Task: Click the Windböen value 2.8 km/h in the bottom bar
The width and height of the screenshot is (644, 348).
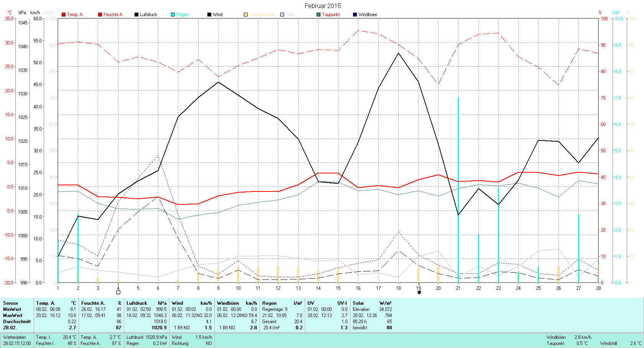Action: pos(583,337)
